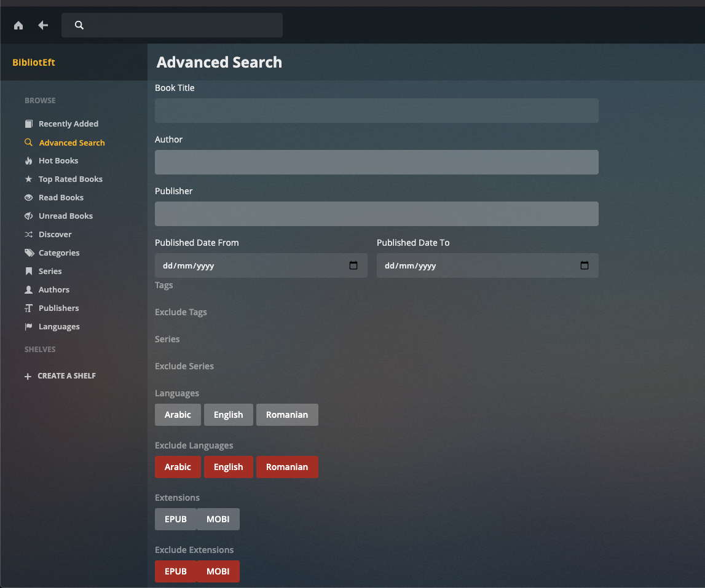Click the Categories tags icon

(x=30, y=253)
